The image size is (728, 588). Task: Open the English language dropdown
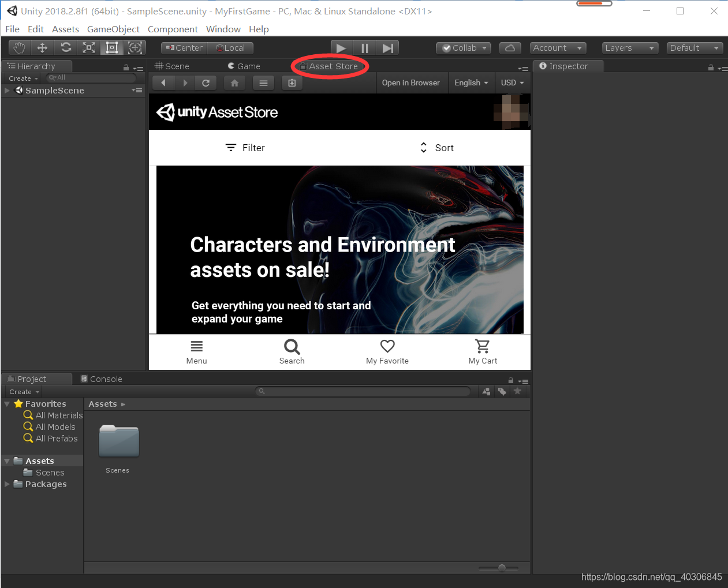[x=471, y=83]
